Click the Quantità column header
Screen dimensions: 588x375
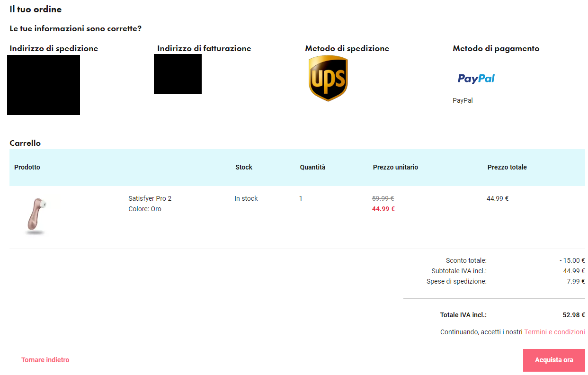312,167
